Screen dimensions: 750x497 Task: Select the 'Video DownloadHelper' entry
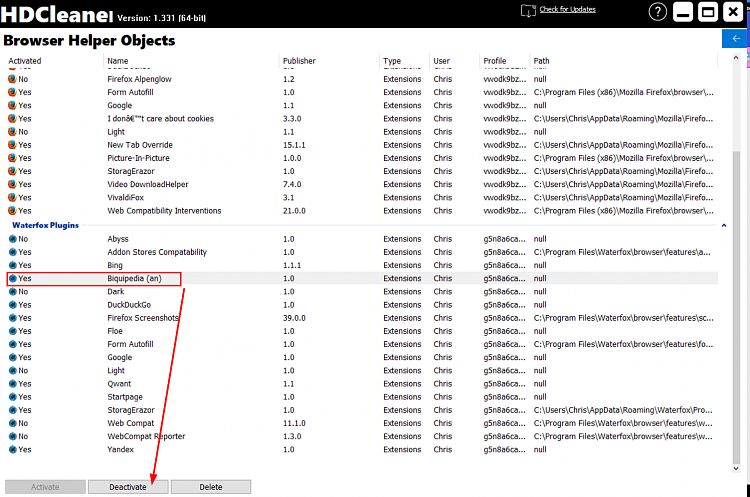point(148,184)
